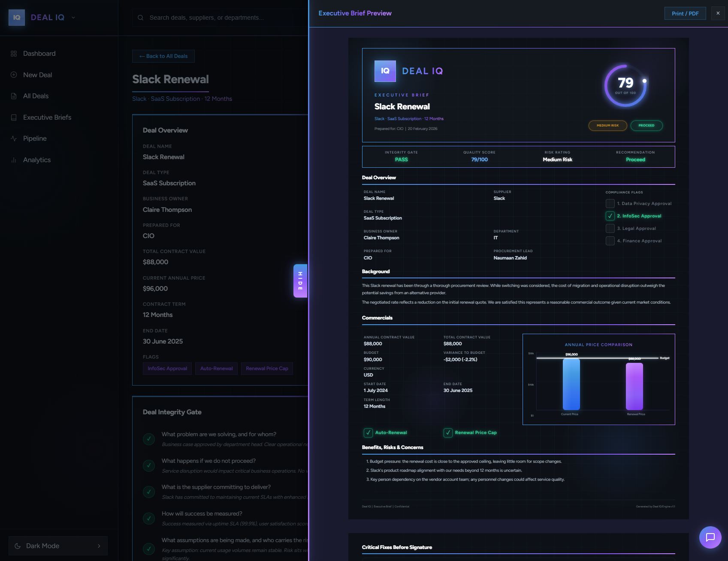Click the blue Current Price bar
The height and width of the screenshot is (561, 728).
[571, 384]
